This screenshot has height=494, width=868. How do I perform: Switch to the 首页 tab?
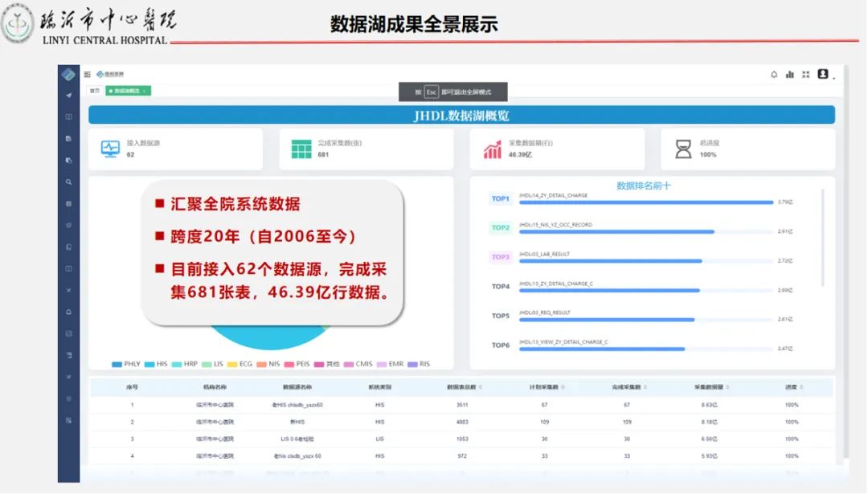pos(95,91)
